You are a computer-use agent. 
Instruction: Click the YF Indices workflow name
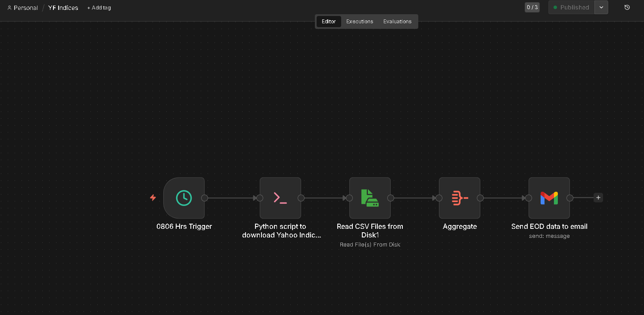63,8
